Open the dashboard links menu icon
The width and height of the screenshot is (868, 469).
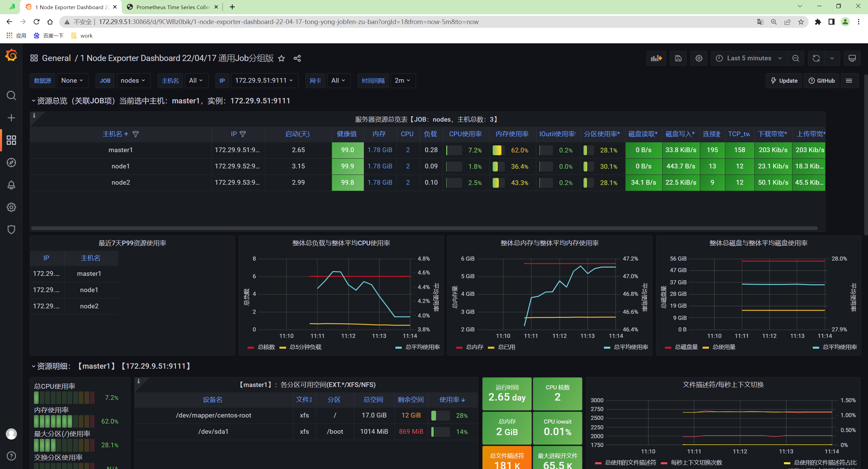[849, 81]
